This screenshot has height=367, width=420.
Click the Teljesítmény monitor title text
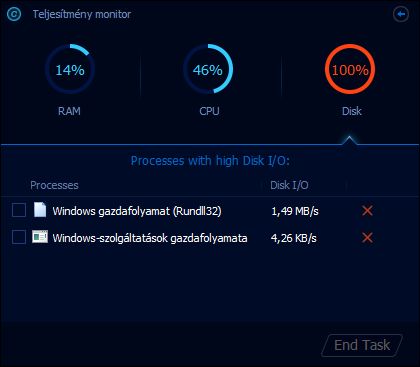click(x=82, y=14)
